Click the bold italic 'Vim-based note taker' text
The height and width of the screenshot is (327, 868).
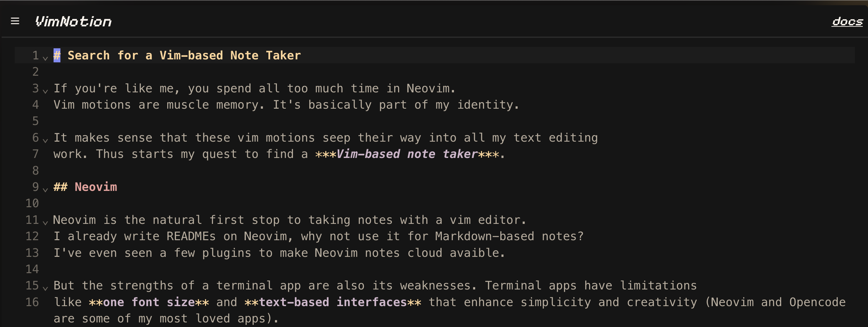click(407, 154)
